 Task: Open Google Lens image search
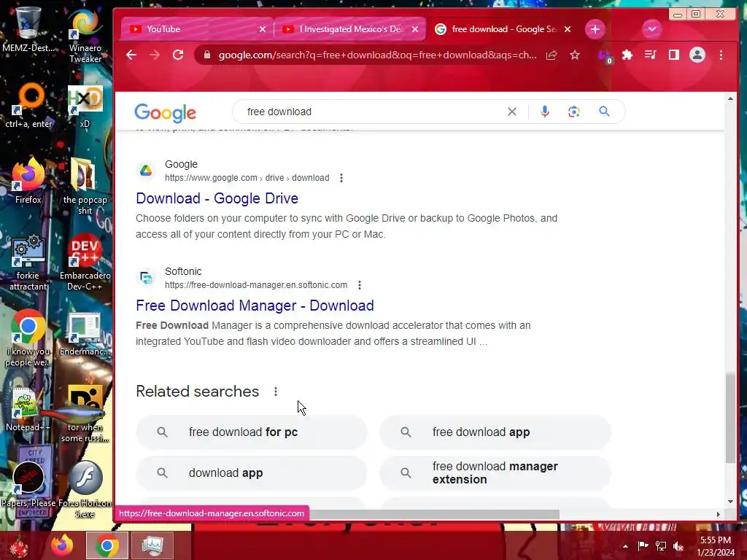click(573, 112)
